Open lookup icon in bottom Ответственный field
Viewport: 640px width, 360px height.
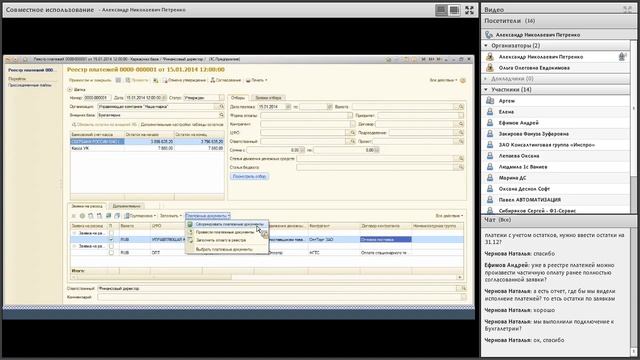tap(463, 288)
